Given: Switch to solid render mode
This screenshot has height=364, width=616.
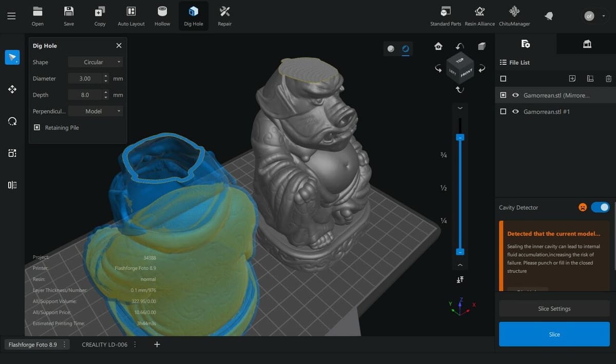Looking at the screenshot, I should 391,49.
